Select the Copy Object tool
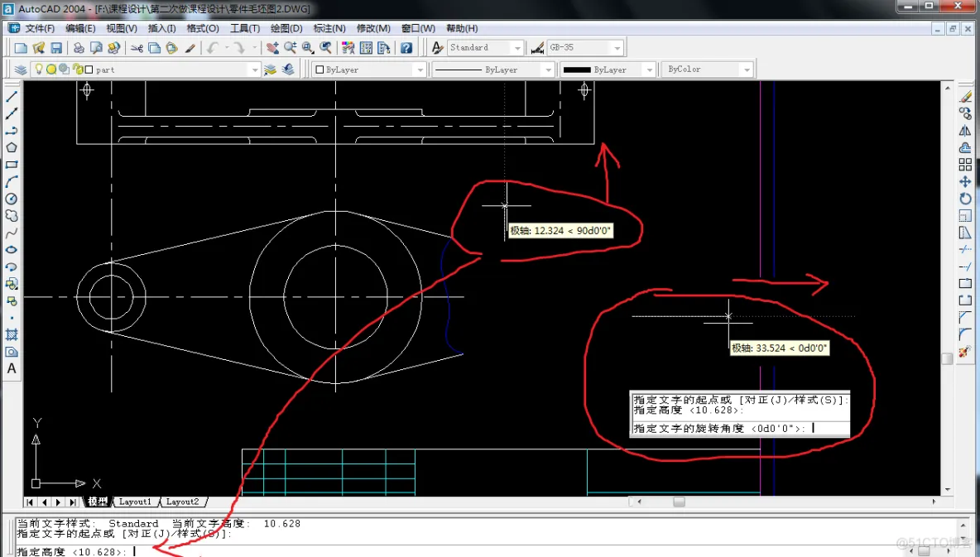 966,113
